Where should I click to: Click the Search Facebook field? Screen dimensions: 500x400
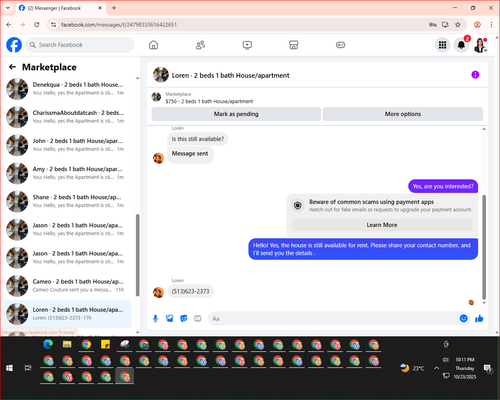[x=80, y=45]
